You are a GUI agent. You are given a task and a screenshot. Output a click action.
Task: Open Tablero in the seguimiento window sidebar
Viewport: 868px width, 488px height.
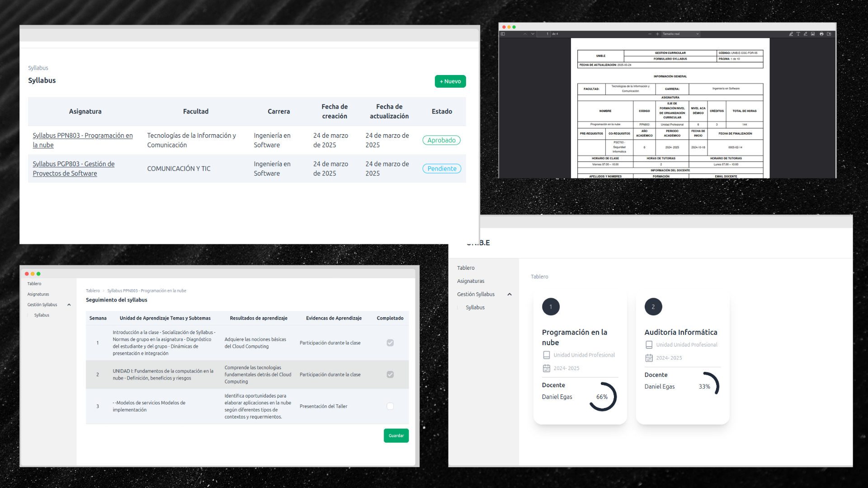(34, 284)
